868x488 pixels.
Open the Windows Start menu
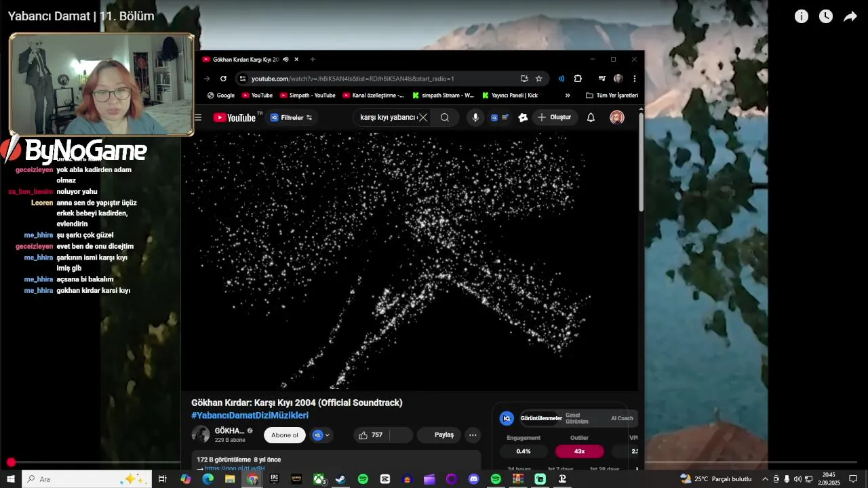11,479
